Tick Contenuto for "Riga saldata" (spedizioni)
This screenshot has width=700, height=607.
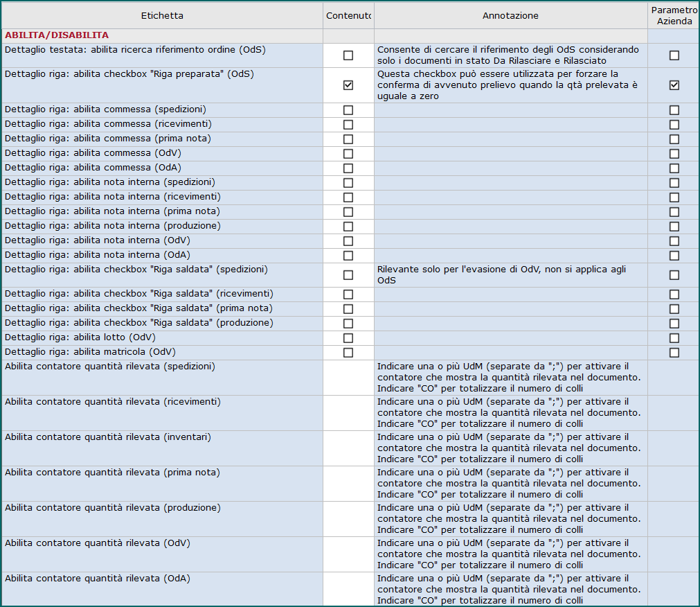[x=348, y=275]
